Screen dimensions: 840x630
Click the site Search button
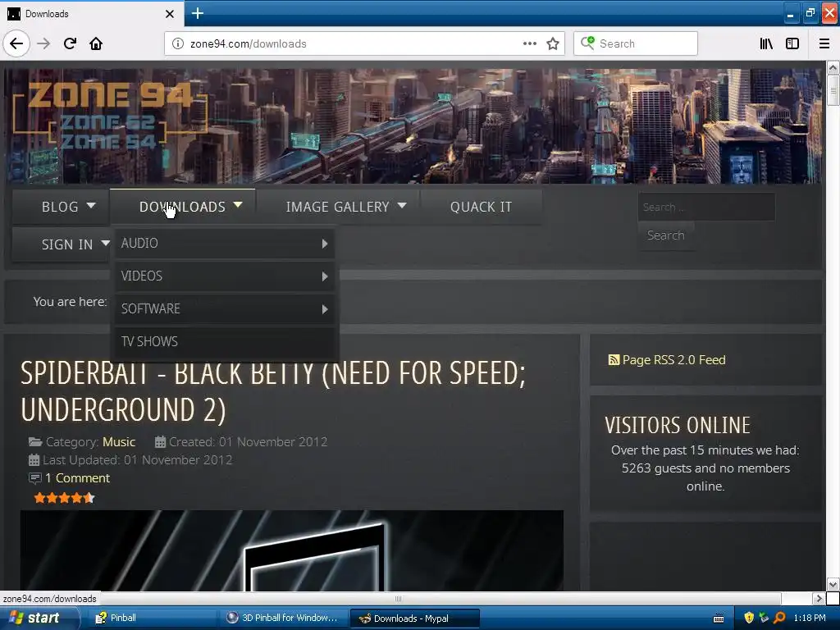point(665,235)
